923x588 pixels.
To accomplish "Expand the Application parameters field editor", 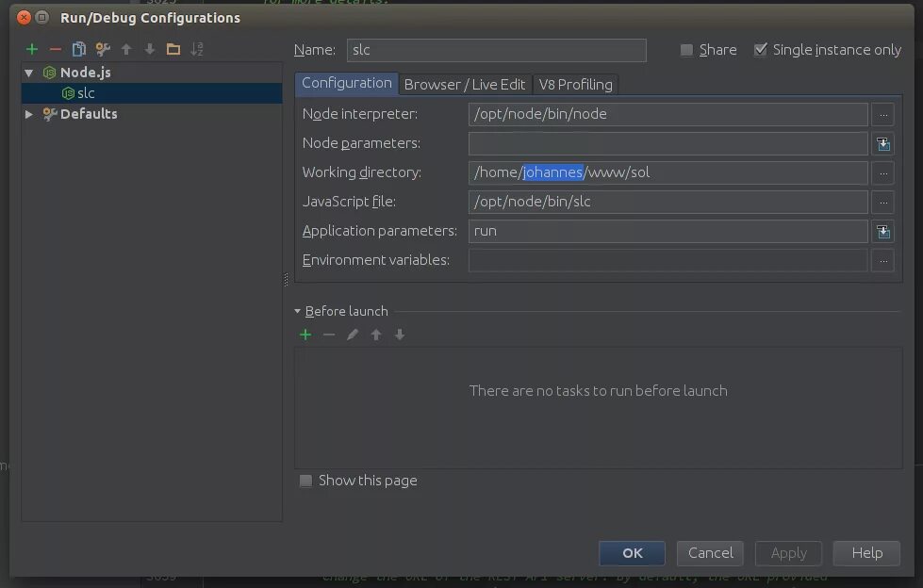I will (883, 231).
